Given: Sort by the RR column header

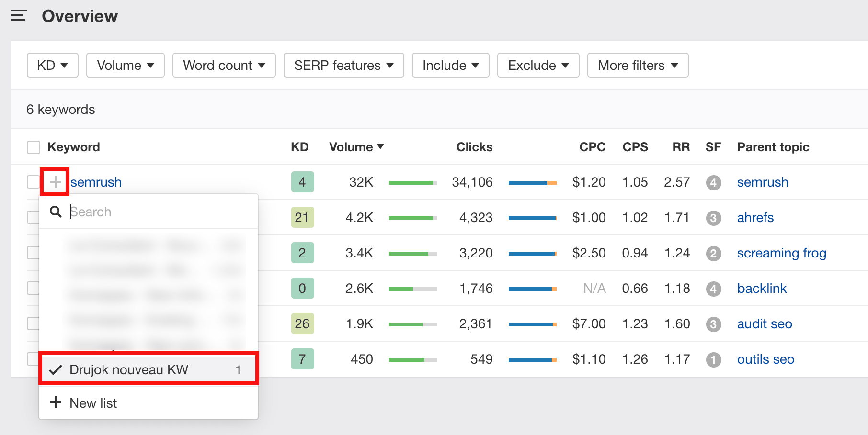Looking at the screenshot, I should pos(681,147).
